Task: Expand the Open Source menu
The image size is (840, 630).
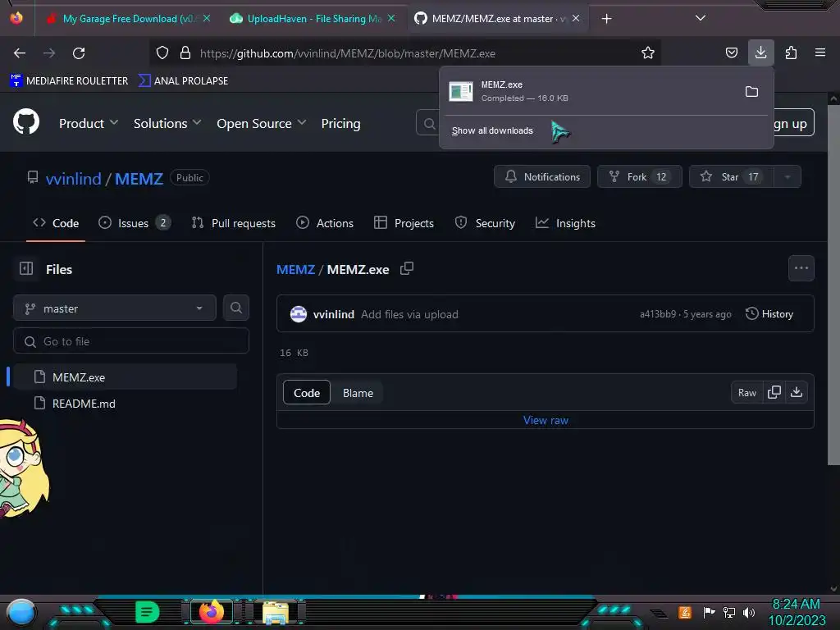Action: click(x=262, y=123)
